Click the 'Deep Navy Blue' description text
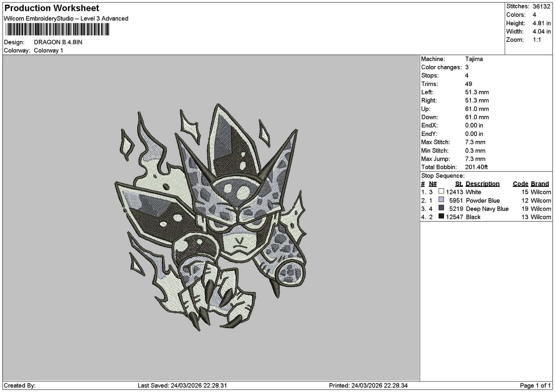This screenshot has height=392, width=555. [487, 209]
